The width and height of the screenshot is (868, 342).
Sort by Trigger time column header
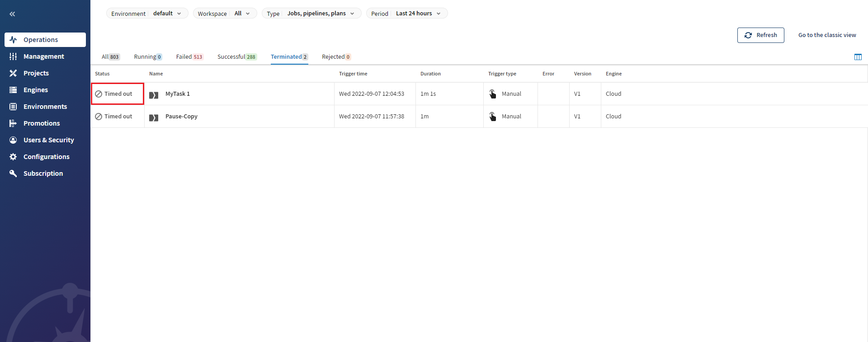pos(353,74)
